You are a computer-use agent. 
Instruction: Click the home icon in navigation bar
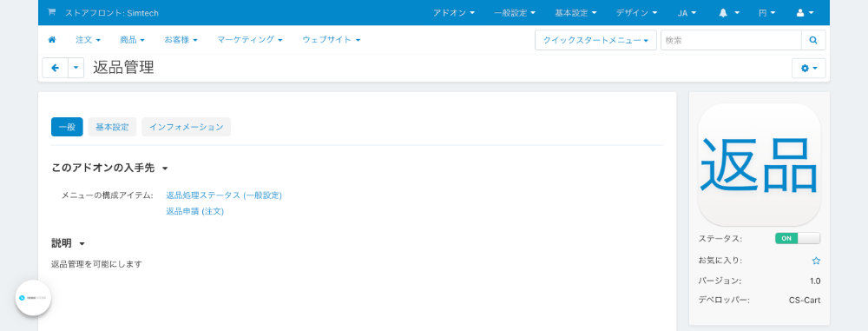pos(52,40)
